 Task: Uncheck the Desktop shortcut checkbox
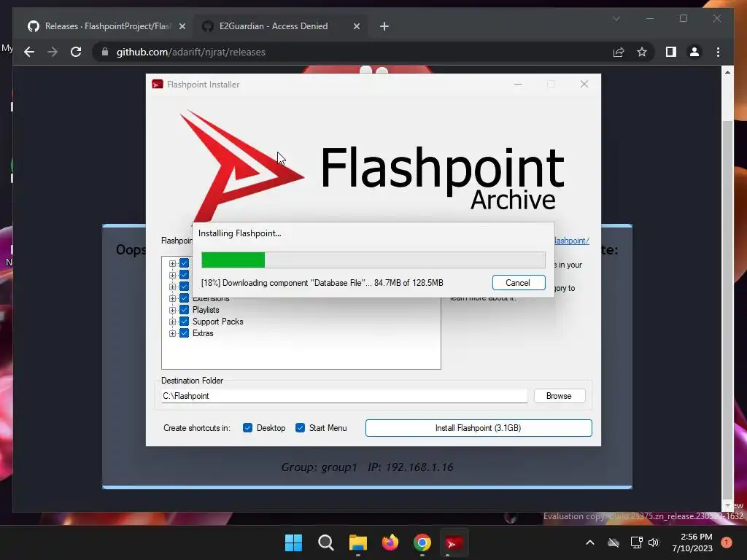tap(247, 428)
